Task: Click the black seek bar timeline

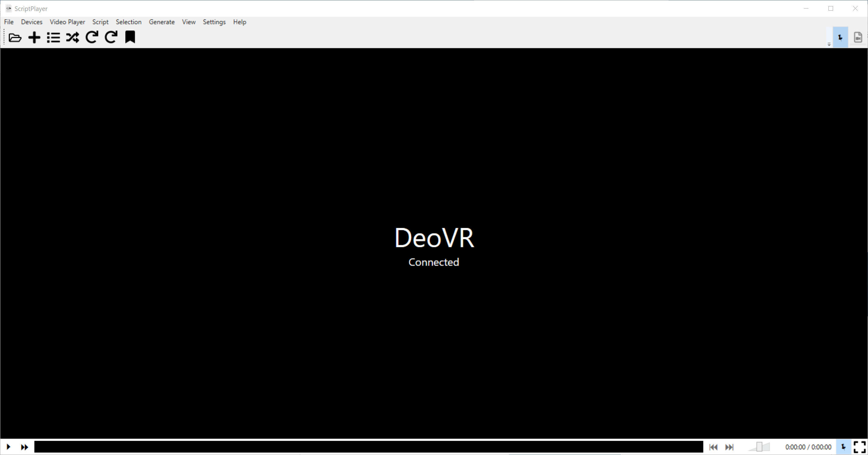Action: (x=368, y=446)
